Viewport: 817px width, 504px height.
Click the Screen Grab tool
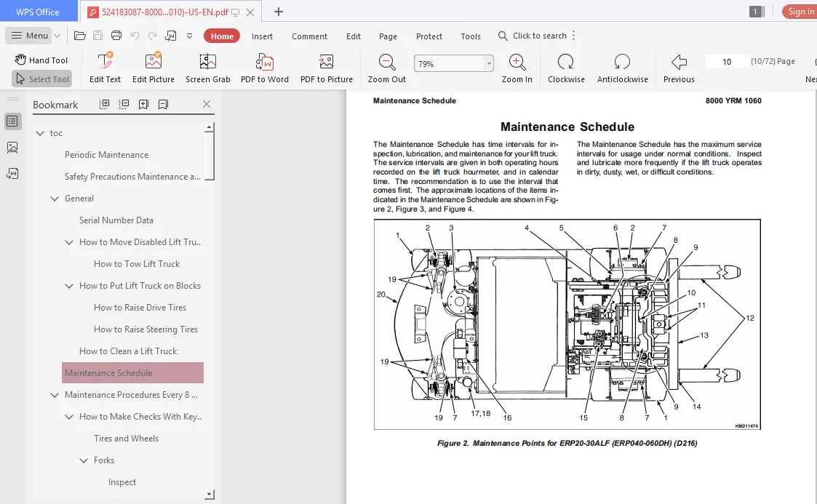207,68
